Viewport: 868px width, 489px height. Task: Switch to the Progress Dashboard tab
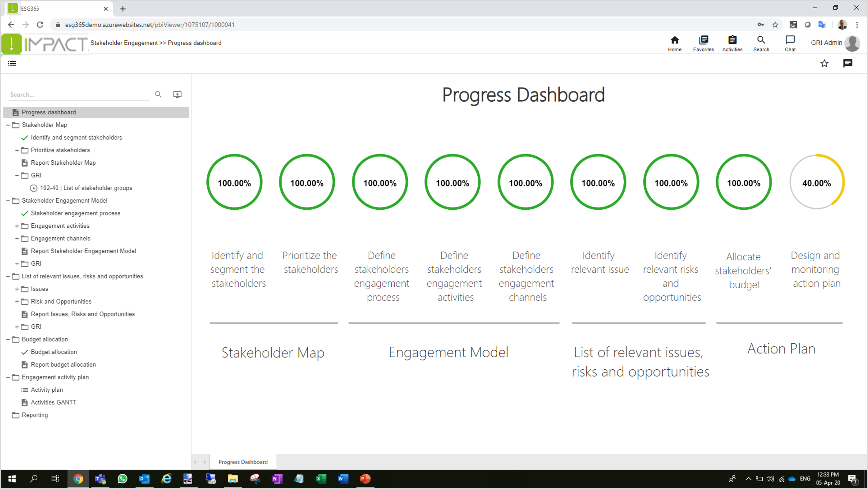pyautogui.click(x=242, y=462)
